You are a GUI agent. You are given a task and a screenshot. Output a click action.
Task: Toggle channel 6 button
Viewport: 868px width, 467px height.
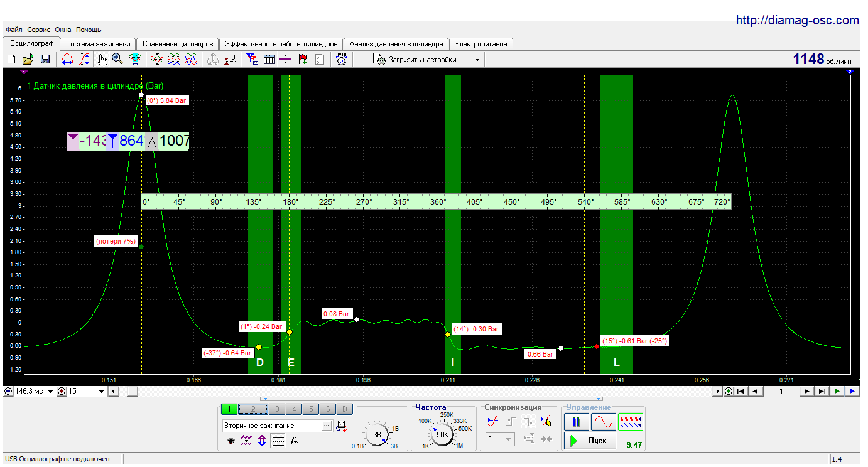coord(327,409)
